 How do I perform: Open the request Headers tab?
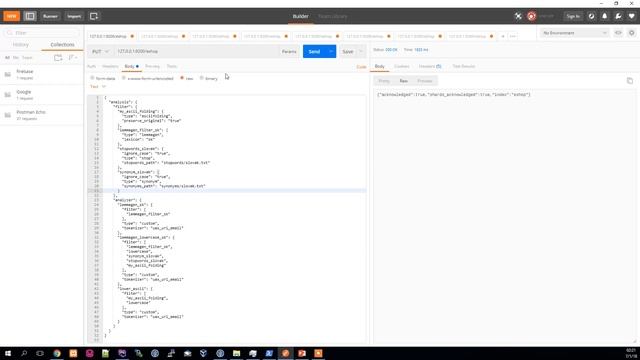click(110, 66)
